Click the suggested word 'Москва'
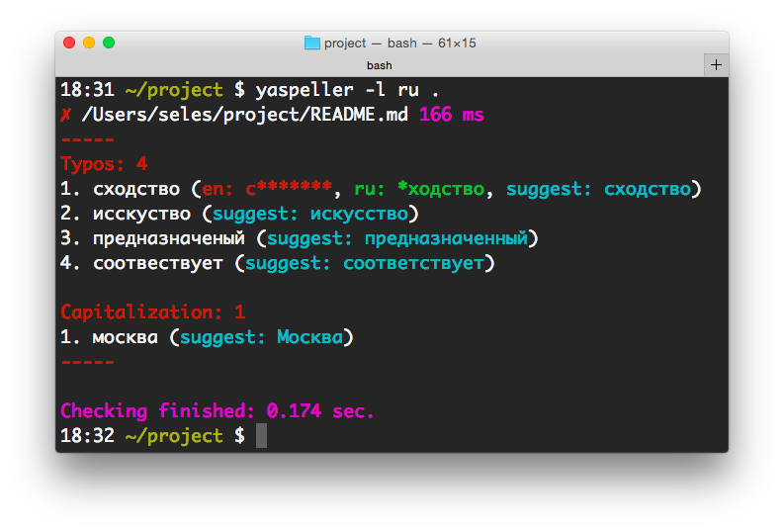The image size is (784, 532). [309, 337]
